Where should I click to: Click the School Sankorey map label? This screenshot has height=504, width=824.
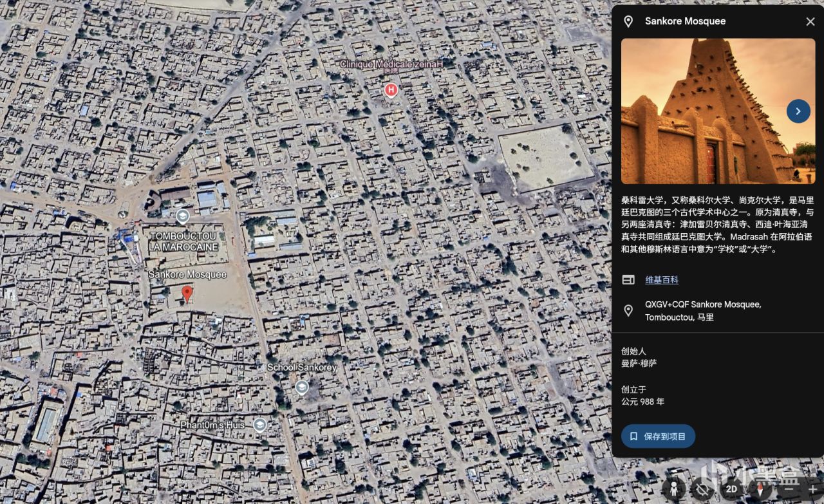click(302, 368)
